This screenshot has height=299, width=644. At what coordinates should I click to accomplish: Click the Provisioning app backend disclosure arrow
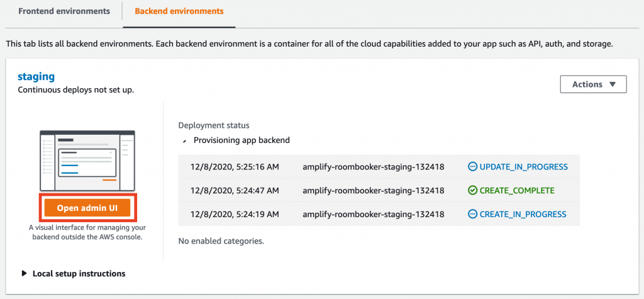(x=185, y=141)
